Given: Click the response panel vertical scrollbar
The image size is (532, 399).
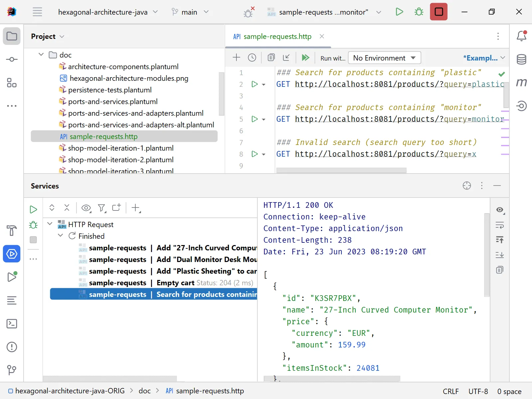Looking at the screenshot, I should point(487,255).
